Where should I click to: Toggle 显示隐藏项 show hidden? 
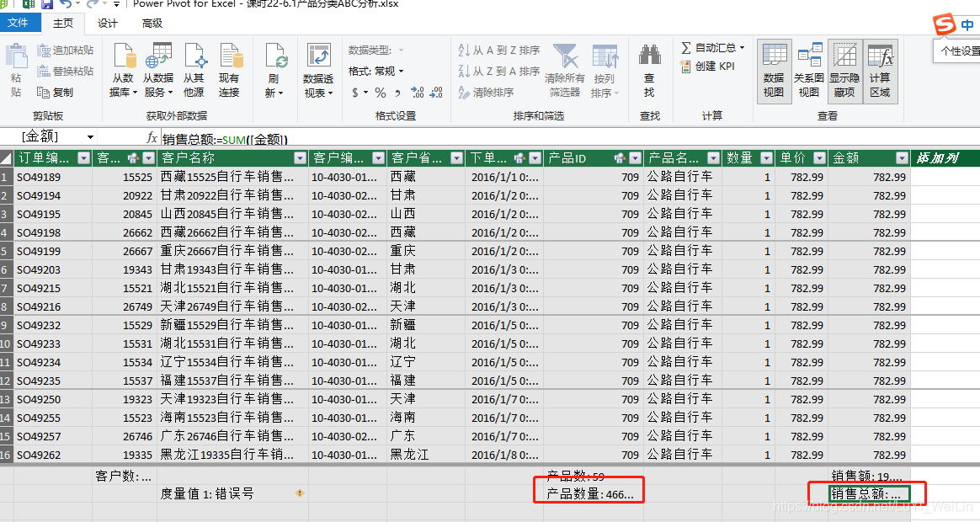click(844, 70)
